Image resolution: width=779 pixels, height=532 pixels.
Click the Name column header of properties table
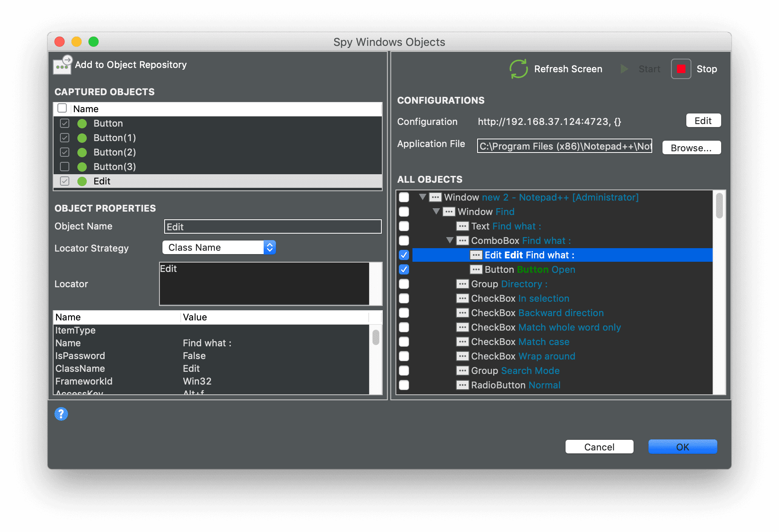[x=117, y=317]
